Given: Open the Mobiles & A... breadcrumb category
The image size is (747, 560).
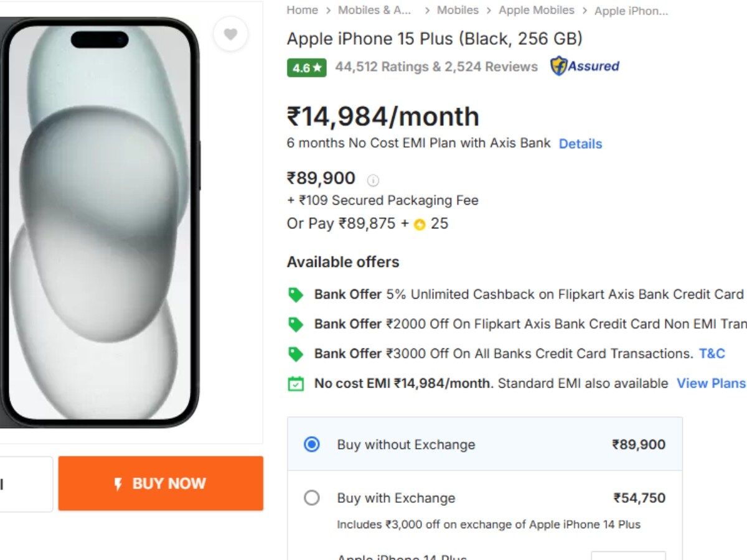Looking at the screenshot, I should [x=374, y=11].
